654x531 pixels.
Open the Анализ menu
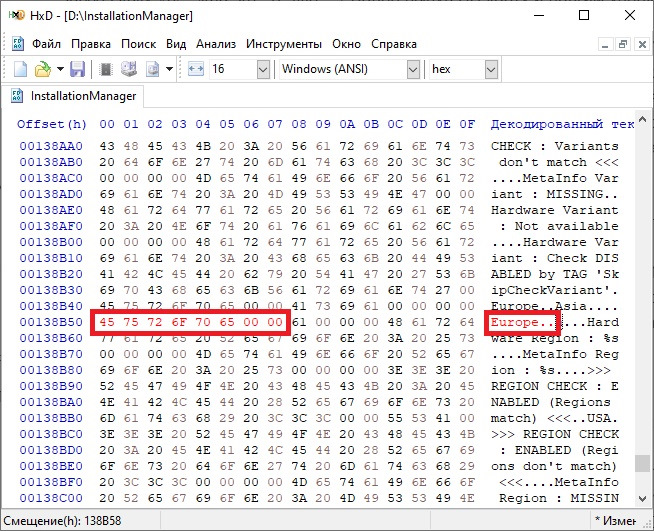coord(216,44)
